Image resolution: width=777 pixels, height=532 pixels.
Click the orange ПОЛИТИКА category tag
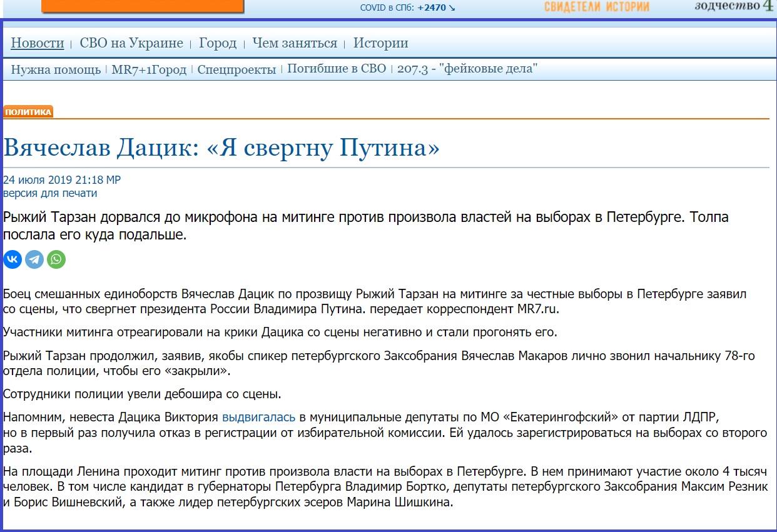pos(28,112)
